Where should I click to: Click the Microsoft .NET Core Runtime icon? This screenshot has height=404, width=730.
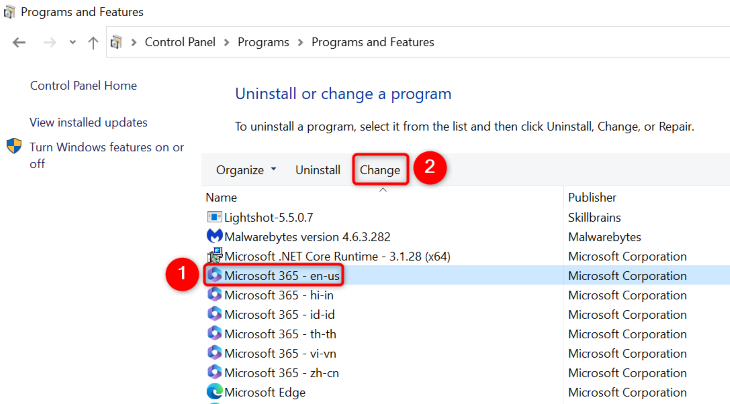(x=214, y=256)
